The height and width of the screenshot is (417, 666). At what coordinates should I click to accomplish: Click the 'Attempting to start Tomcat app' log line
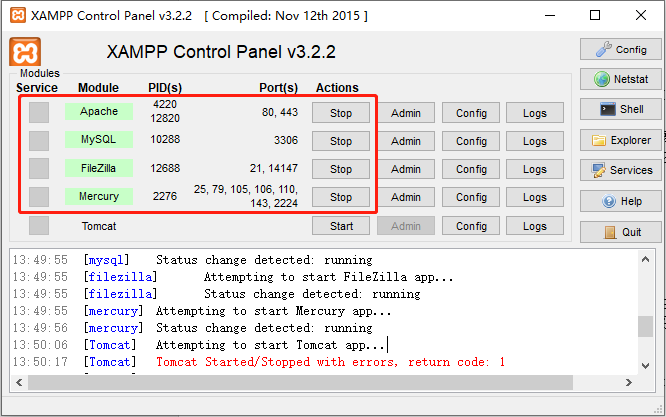point(270,345)
